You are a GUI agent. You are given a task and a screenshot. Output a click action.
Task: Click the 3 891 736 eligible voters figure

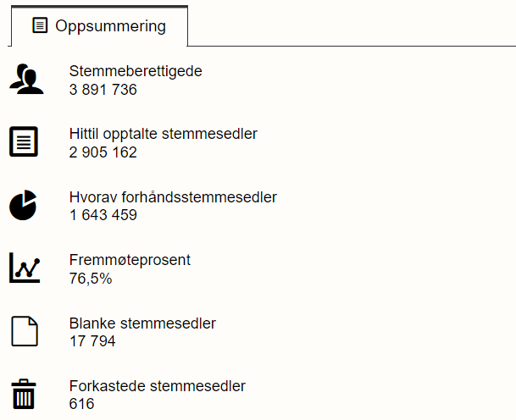[x=103, y=89]
